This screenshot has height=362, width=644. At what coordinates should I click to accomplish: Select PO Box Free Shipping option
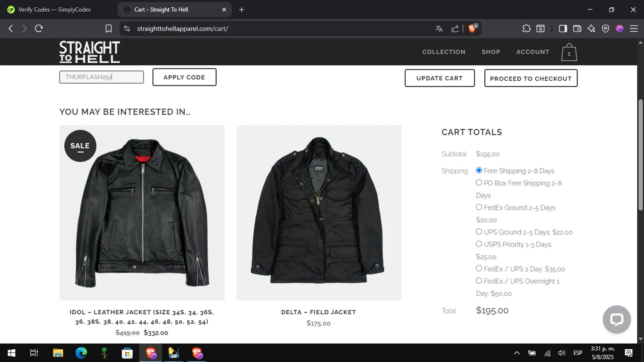479,183
